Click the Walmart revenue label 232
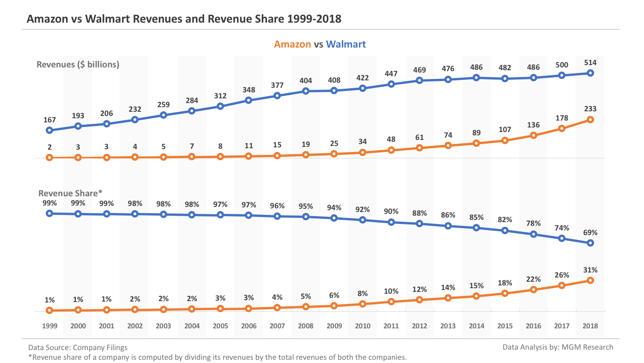This screenshot has height=363, width=644. click(135, 109)
